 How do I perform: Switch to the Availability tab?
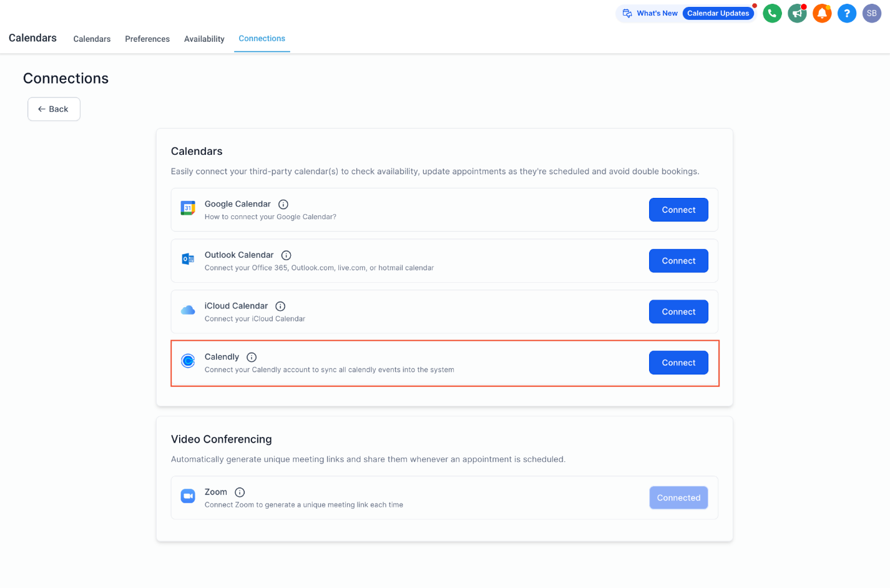[204, 39]
